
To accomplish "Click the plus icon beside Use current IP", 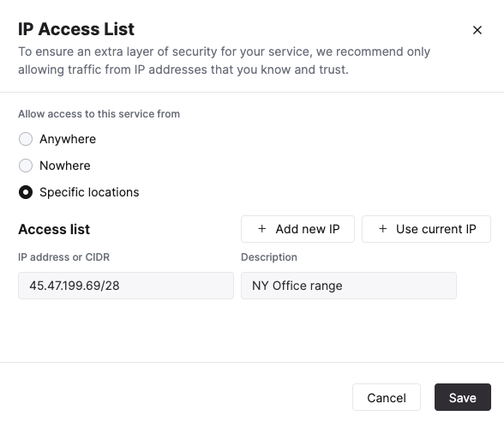I will click(x=382, y=229).
